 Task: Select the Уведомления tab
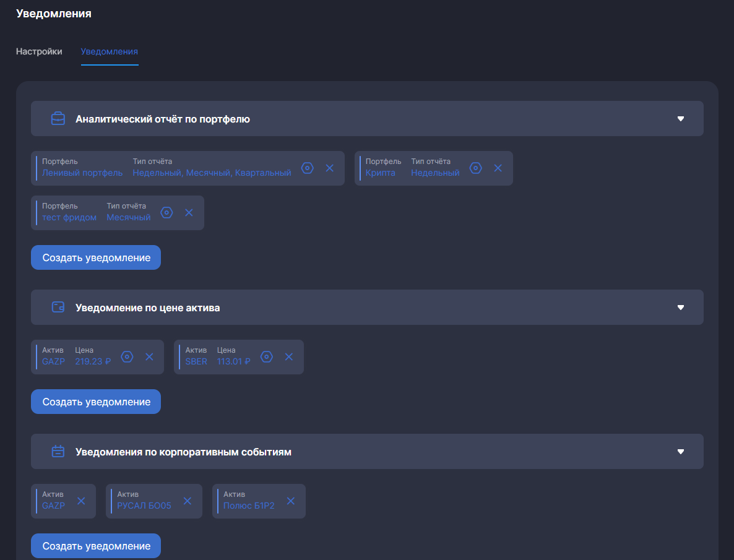[110, 51]
